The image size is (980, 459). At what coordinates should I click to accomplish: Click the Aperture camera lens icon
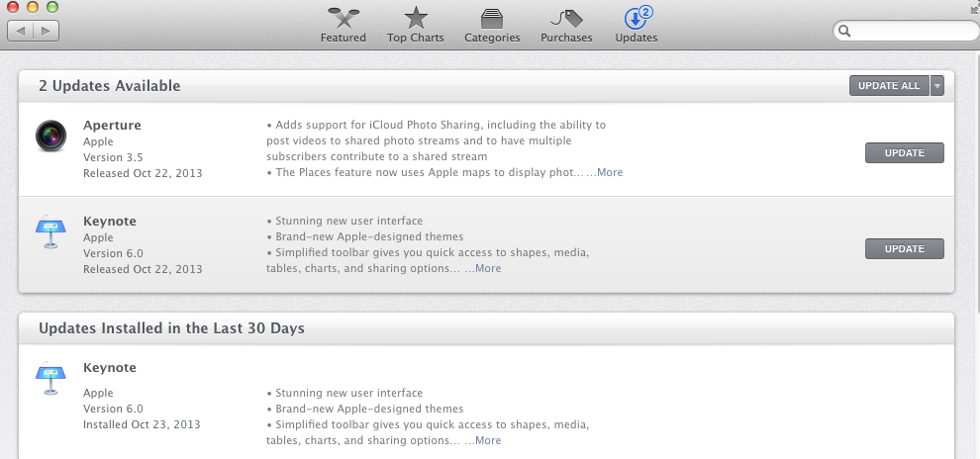(50, 136)
